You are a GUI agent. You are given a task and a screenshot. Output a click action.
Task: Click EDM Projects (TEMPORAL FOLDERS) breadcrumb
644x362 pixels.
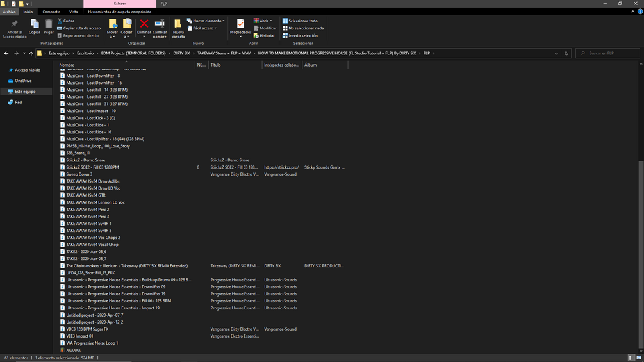[133, 53]
